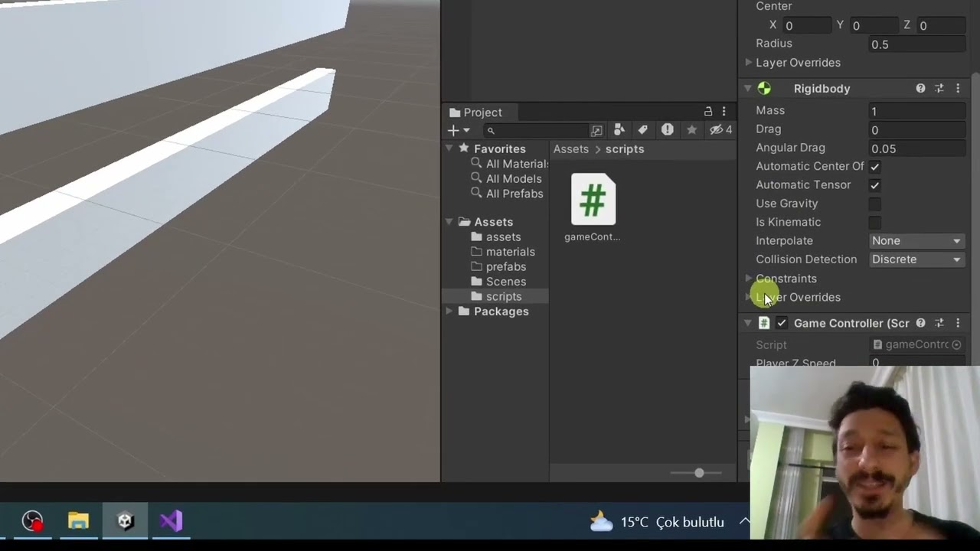The height and width of the screenshot is (551, 980).
Task: Expand collider Layer Overrides foldout below Radius
Action: point(749,62)
